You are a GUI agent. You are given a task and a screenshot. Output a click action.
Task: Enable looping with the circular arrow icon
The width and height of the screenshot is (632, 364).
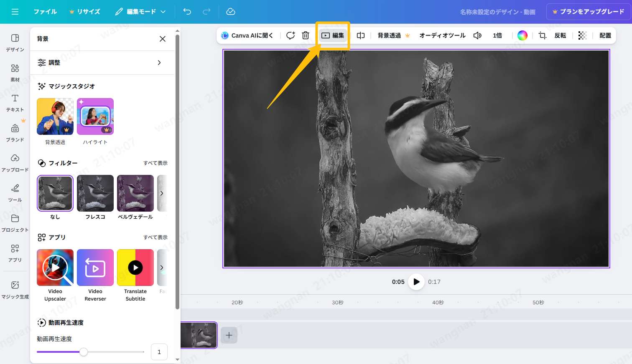click(x=291, y=35)
